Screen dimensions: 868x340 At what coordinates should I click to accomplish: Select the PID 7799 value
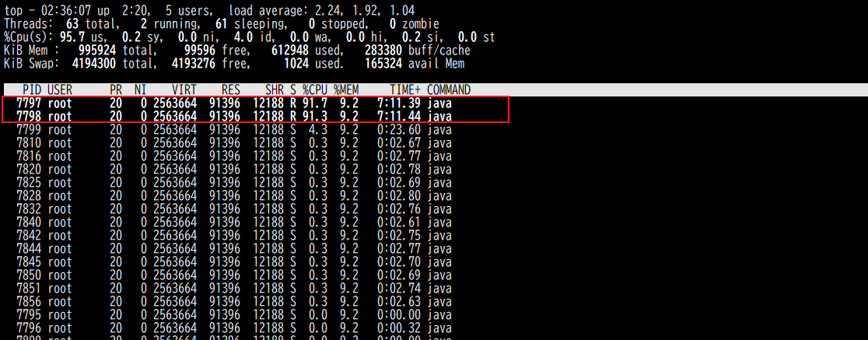coord(29,130)
